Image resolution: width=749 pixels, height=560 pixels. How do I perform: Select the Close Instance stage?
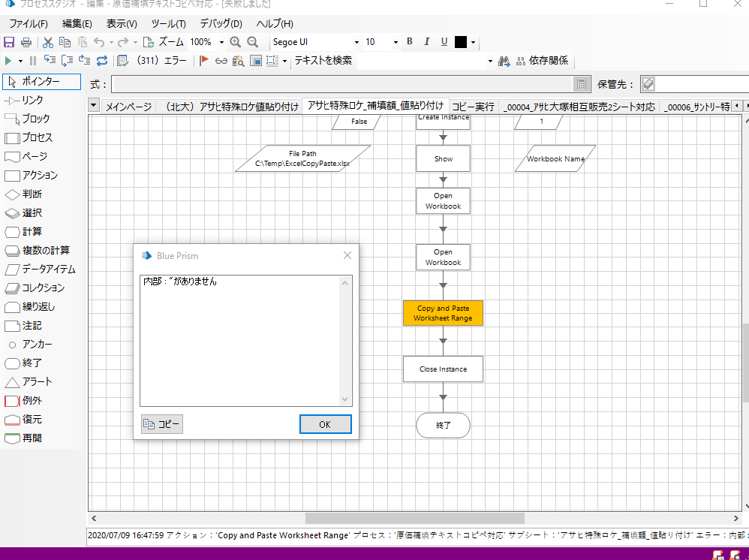click(444, 369)
